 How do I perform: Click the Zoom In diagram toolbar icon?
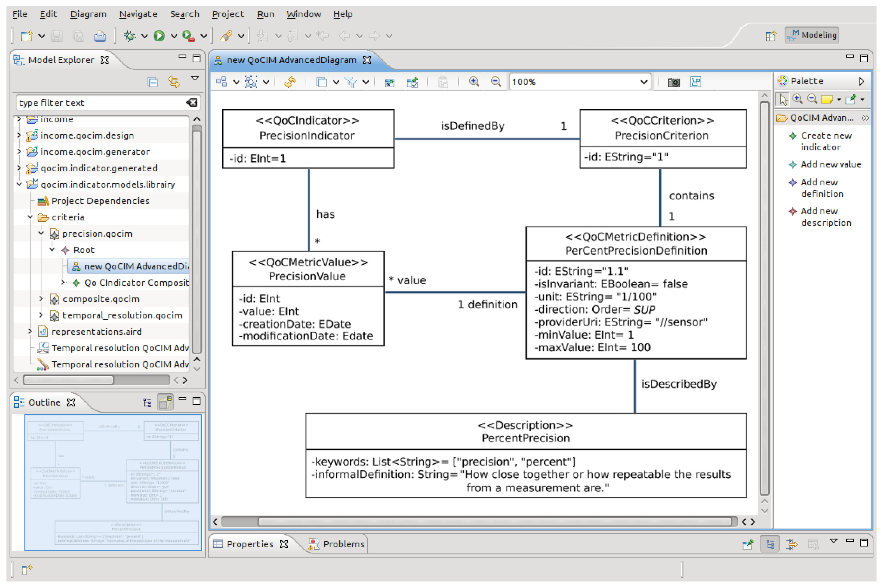[474, 82]
